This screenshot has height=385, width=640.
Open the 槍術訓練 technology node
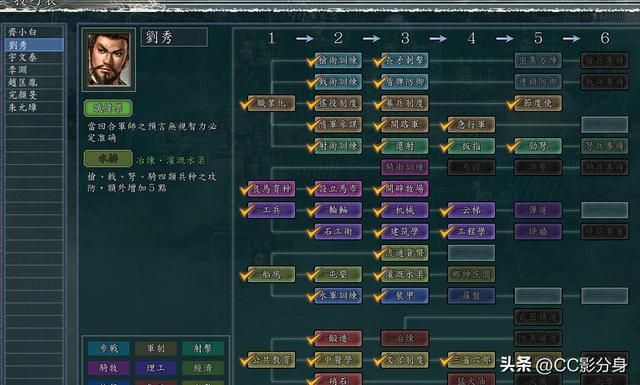pos(338,60)
